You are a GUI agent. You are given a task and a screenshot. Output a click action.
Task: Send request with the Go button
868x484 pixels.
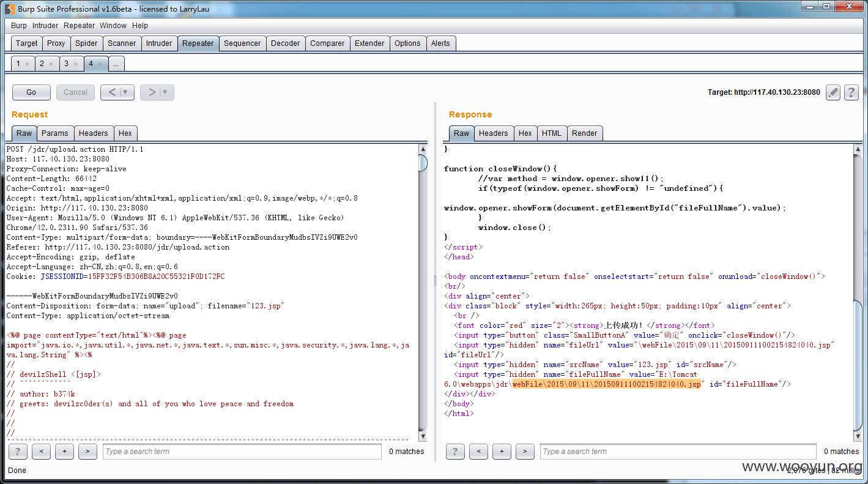[31, 92]
